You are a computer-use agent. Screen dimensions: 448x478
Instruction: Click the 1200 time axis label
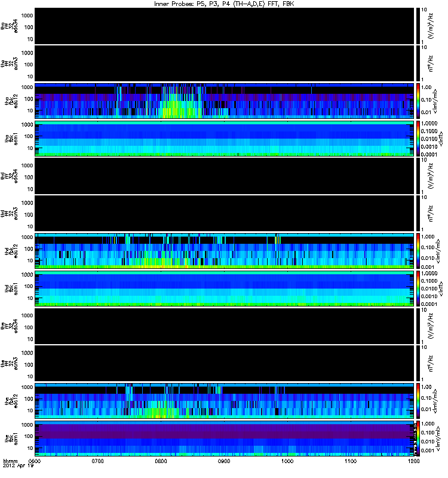pos(413,461)
